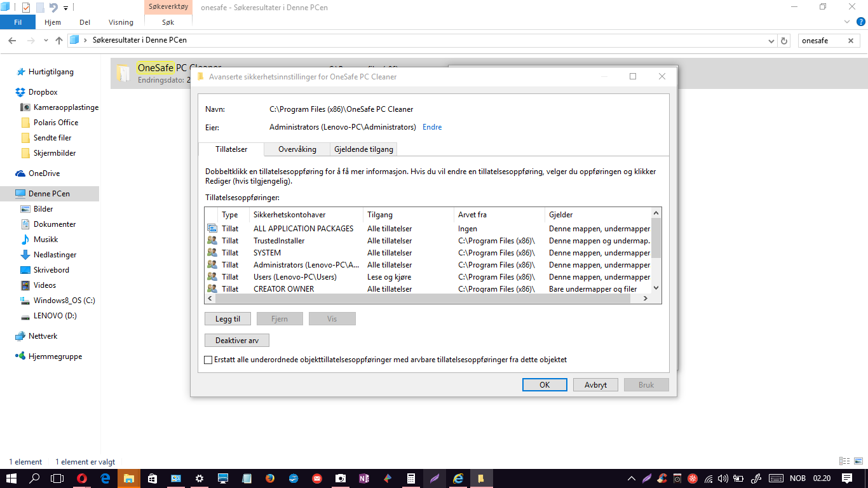Screen dimensions: 868x488
Task: Open taskbar search magnifier
Action: tap(35, 478)
